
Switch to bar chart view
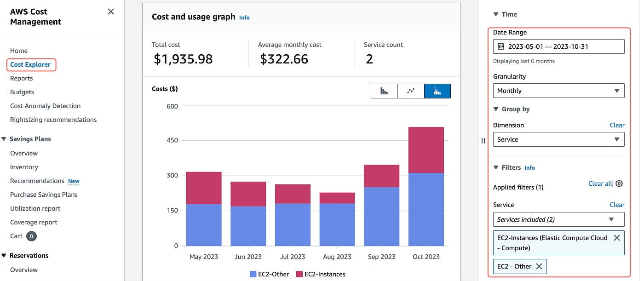[x=384, y=91]
